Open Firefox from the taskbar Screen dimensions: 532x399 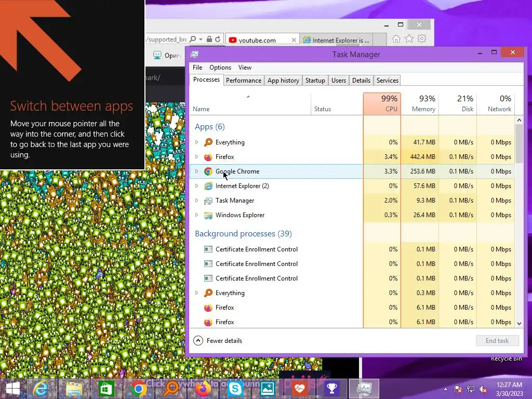(203, 389)
